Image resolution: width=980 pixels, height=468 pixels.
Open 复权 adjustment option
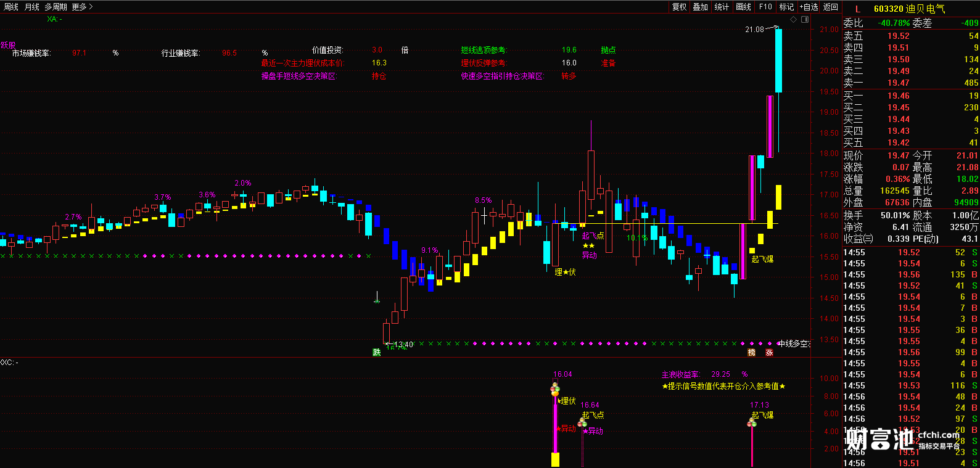coord(679,7)
